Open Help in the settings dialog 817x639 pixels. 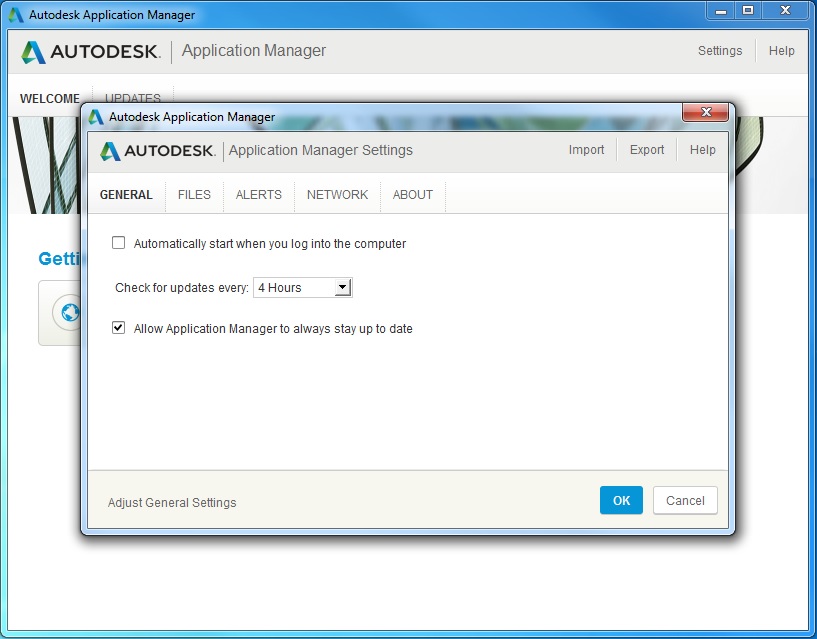coord(703,150)
